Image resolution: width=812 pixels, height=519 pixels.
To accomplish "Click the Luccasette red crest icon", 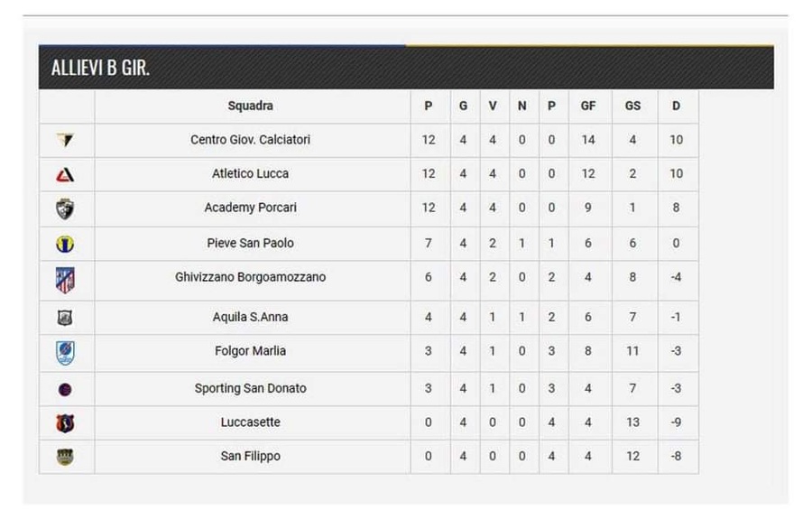I will [x=65, y=423].
